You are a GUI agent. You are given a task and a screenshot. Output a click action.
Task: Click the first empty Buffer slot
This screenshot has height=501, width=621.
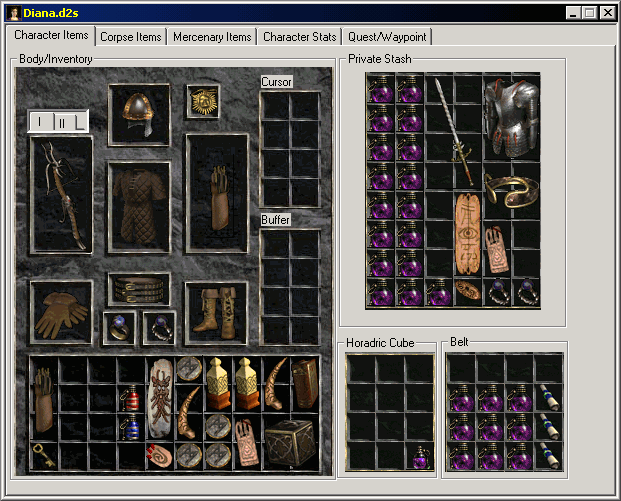[276, 244]
